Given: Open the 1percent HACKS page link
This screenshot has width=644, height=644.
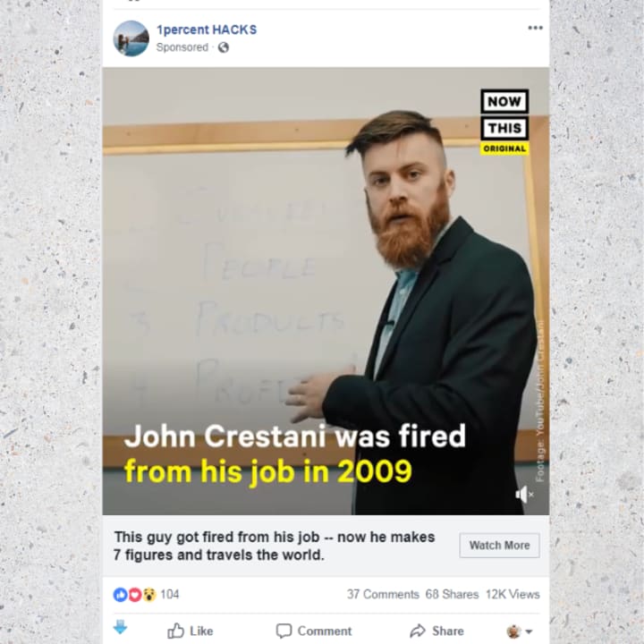Looking at the screenshot, I should click(207, 30).
